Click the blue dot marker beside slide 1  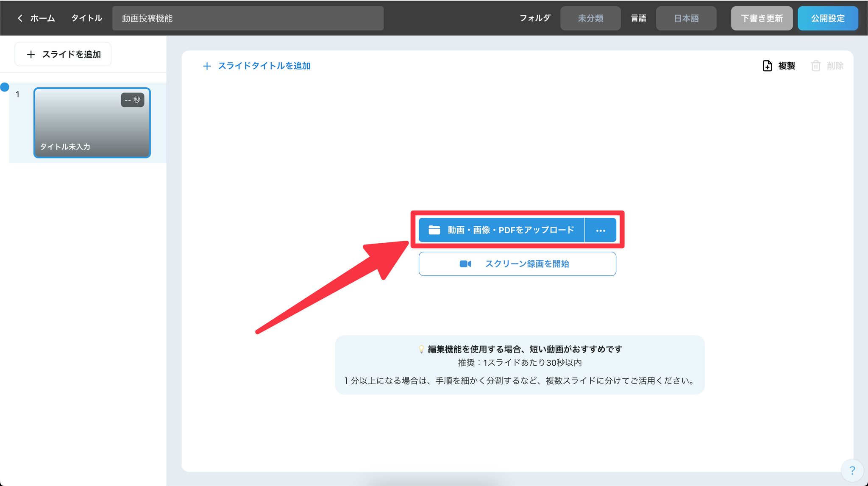tap(5, 87)
